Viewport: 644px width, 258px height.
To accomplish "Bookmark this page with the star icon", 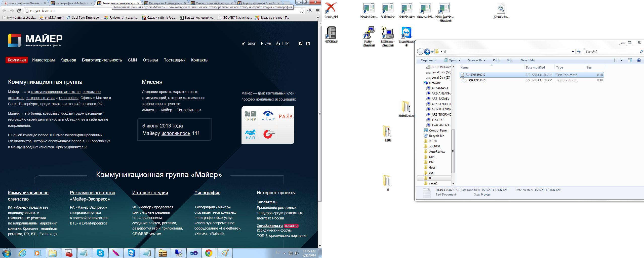I will [x=302, y=11].
